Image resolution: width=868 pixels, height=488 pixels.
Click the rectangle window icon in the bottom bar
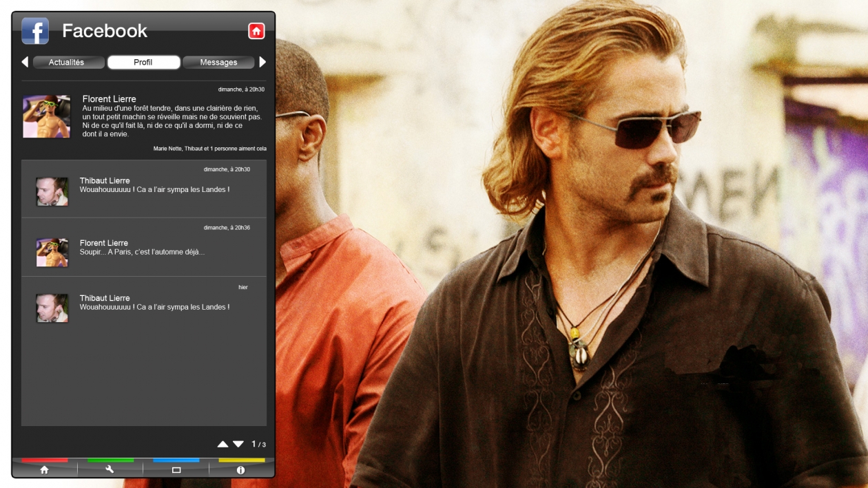coord(176,470)
